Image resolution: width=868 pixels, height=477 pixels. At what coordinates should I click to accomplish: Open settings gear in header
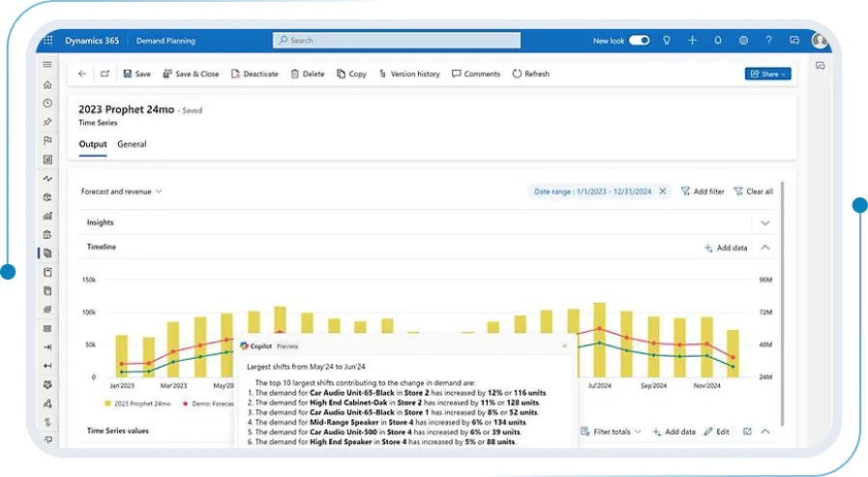(x=743, y=41)
